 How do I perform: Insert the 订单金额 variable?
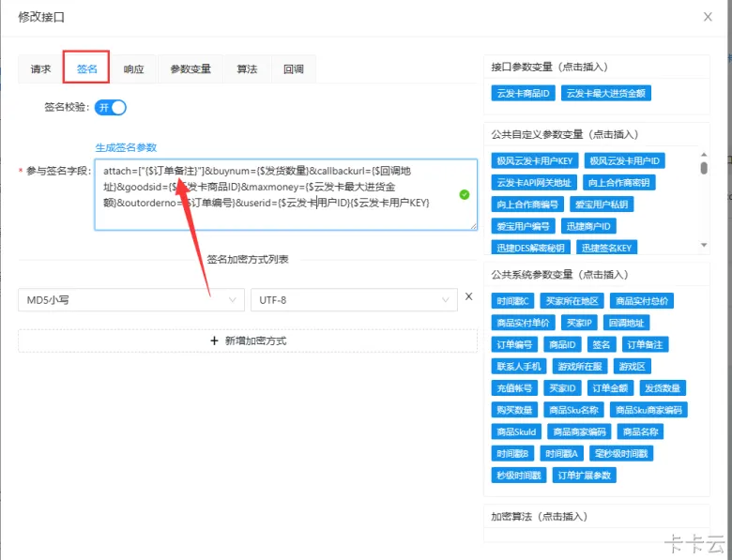[x=610, y=387]
